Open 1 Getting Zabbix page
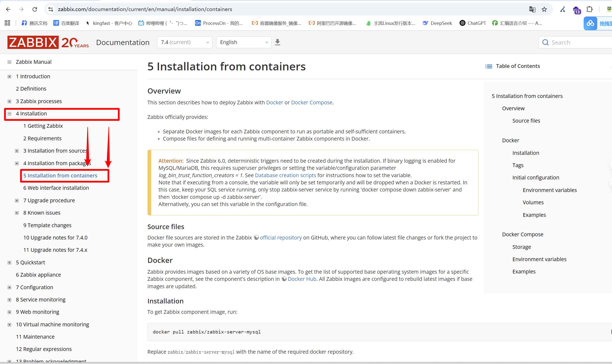 coord(43,126)
